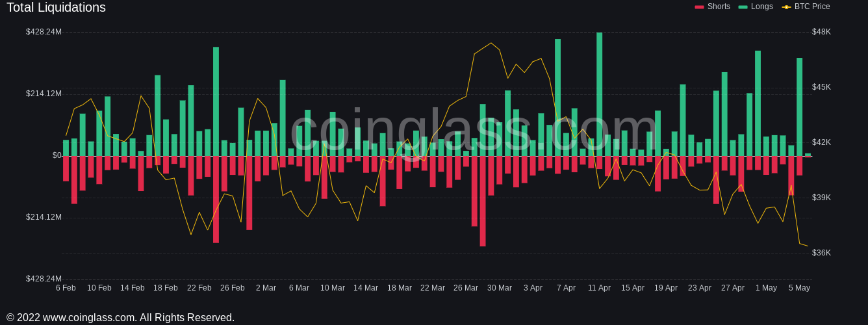This screenshot has width=868, height=325.
Task: Click the red Shorts legend swatch
Action: click(x=699, y=7)
